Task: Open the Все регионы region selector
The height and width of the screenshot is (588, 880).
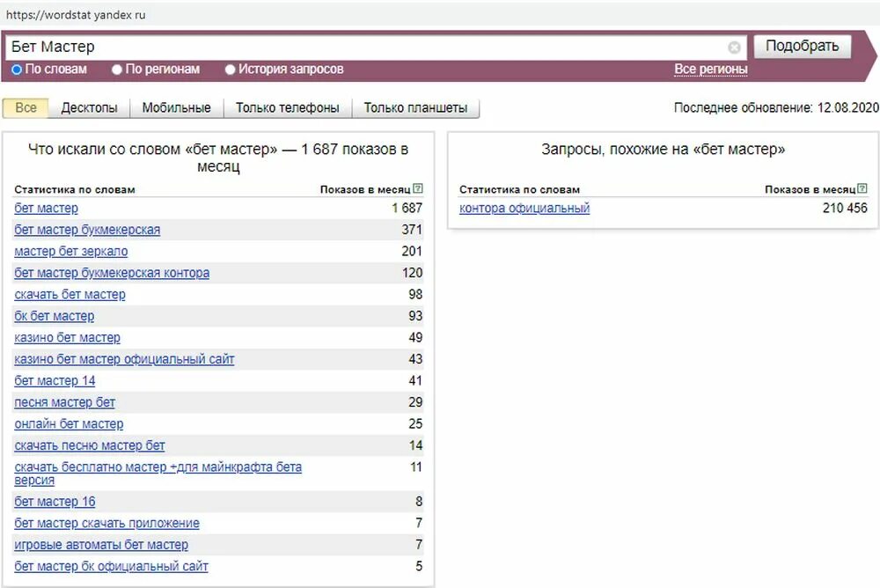Action: tap(710, 69)
